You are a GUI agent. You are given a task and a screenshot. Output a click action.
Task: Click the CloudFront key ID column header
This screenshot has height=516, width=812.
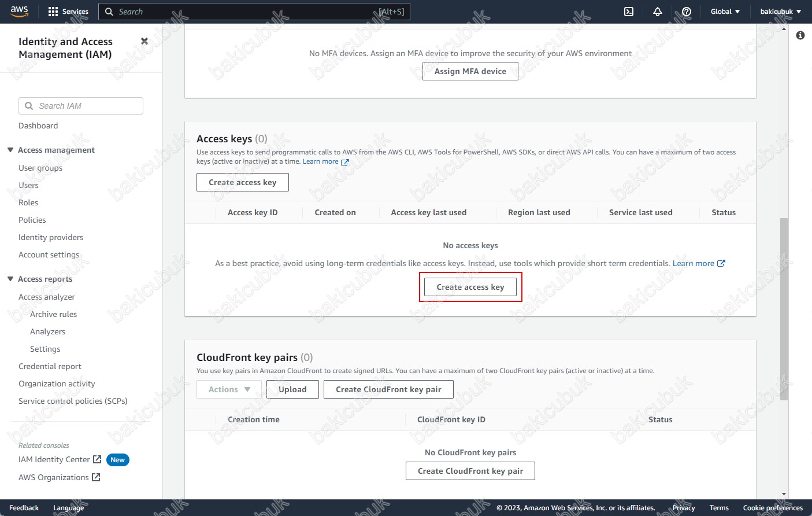(451, 419)
